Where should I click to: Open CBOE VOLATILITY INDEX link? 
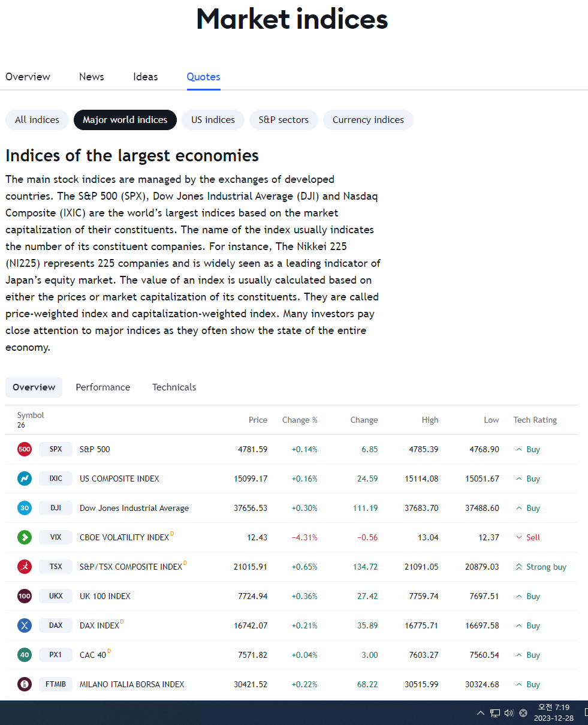pos(124,537)
